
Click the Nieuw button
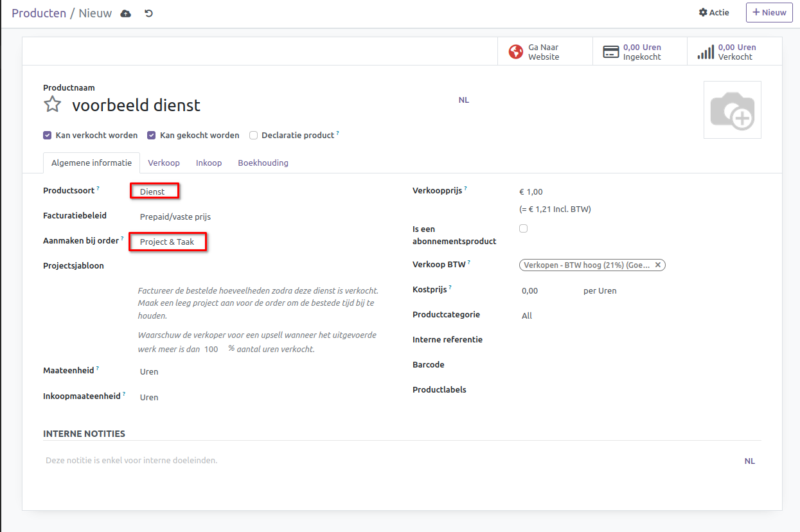click(769, 13)
